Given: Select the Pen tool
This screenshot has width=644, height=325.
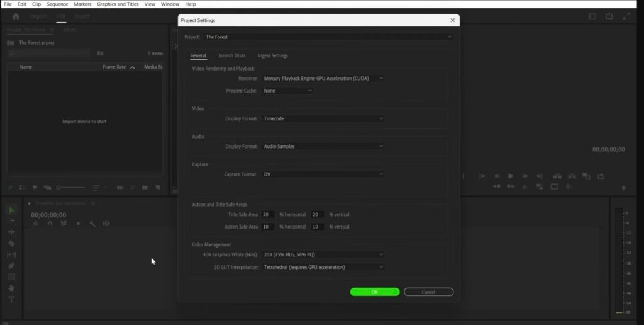Looking at the screenshot, I should [11, 266].
